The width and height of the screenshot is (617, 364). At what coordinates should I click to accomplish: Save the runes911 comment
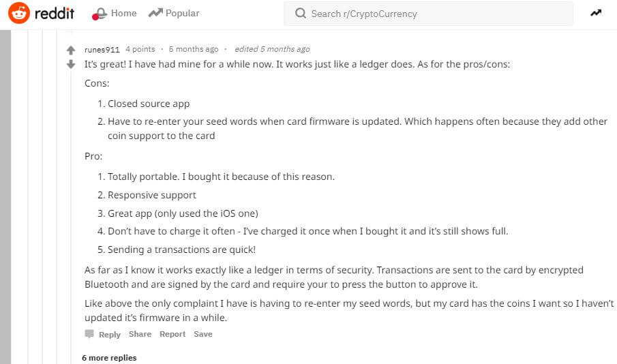coord(203,334)
